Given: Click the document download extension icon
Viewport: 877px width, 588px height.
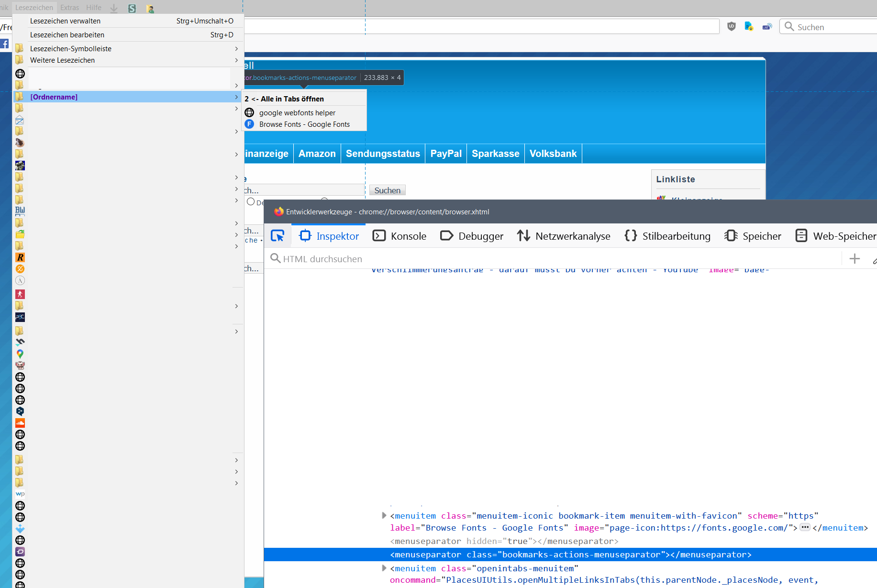Looking at the screenshot, I should pyautogui.click(x=749, y=27).
